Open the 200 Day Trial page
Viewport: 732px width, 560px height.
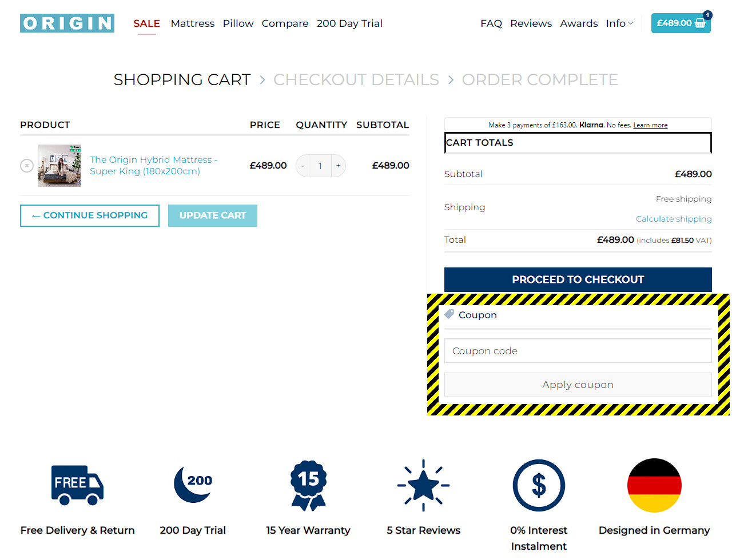click(349, 23)
